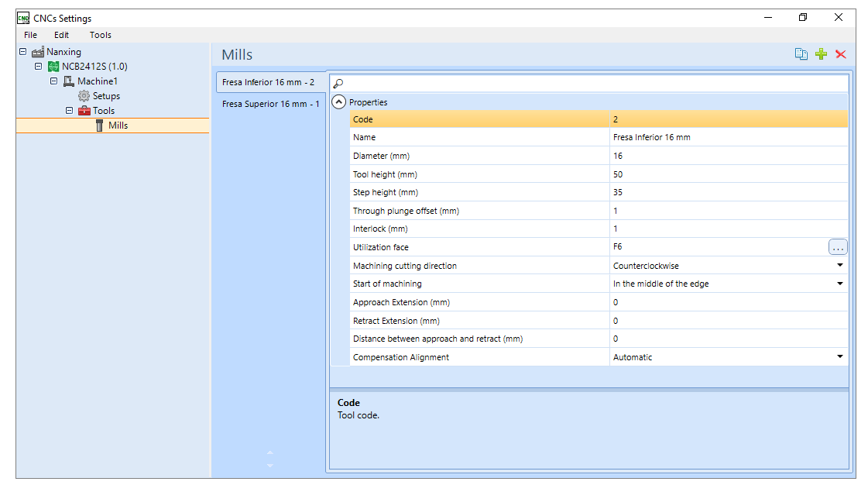Click the mill list down arrow
The width and height of the screenshot is (868, 485).
pos(270,466)
